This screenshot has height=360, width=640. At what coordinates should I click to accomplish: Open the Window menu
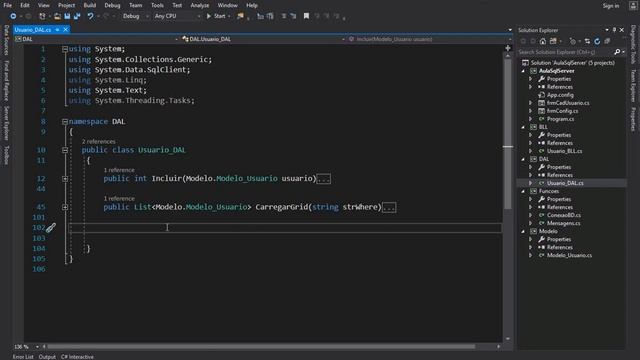(x=227, y=5)
